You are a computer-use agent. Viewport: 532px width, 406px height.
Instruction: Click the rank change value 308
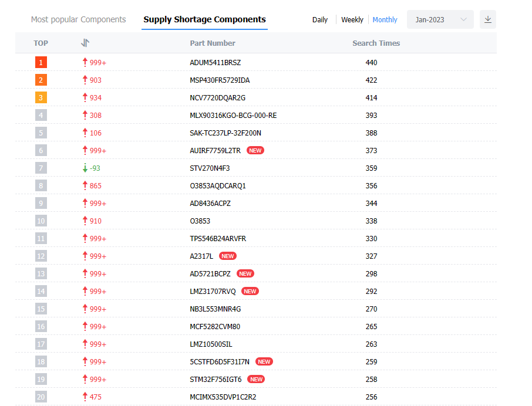click(x=96, y=115)
